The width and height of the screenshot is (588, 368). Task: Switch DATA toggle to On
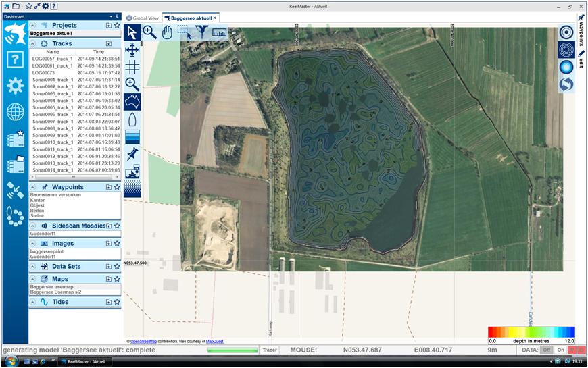coord(560,350)
